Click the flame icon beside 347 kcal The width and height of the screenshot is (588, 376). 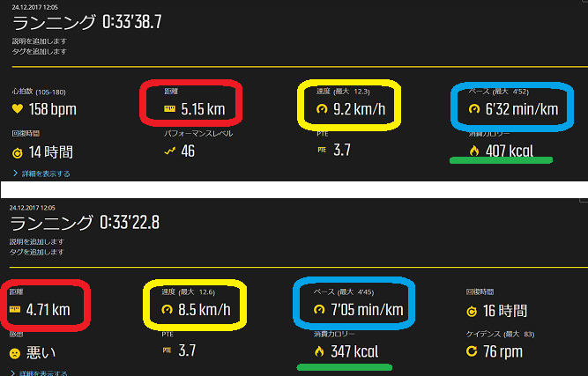[x=319, y=351]
